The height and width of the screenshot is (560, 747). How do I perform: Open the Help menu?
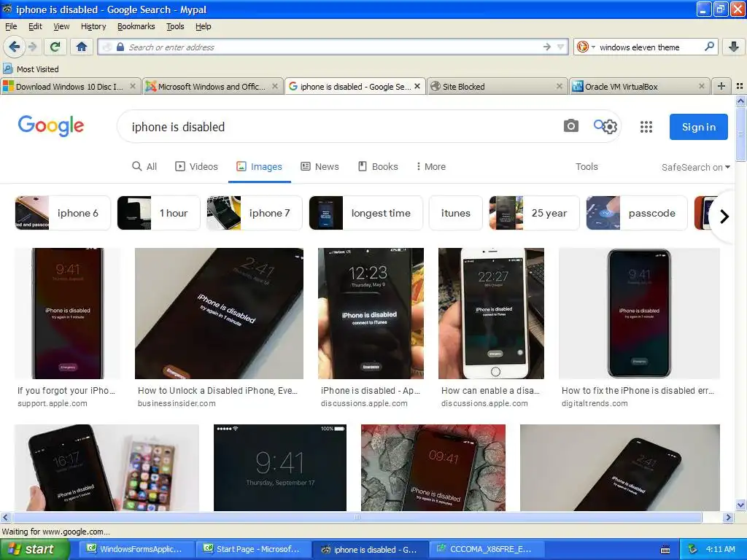pos(203,26)
